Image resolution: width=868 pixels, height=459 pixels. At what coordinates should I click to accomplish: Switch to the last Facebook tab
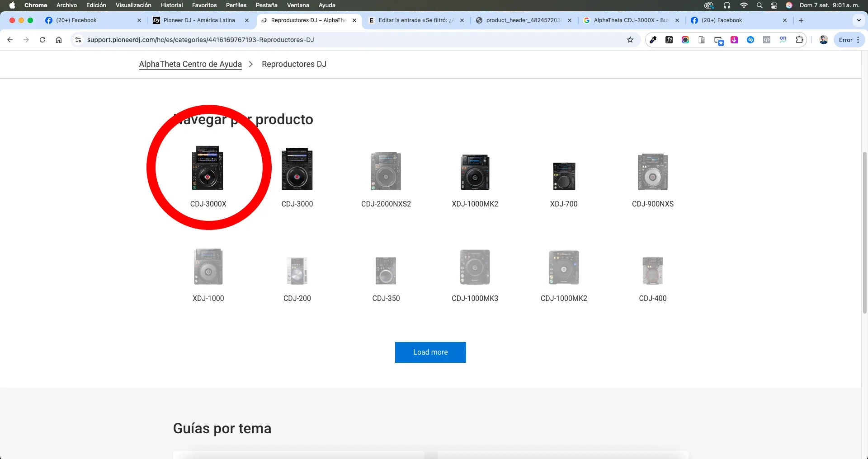pos(739,20)
